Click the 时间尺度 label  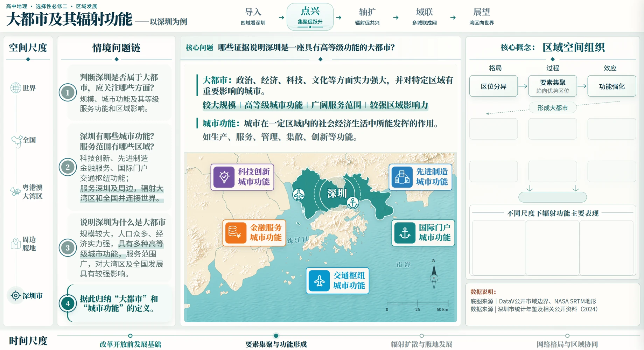click(28, 341)
